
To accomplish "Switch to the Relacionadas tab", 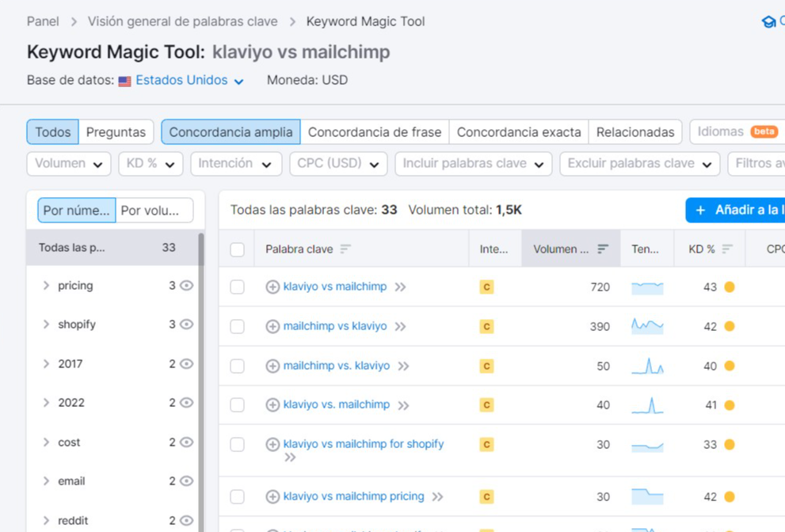I will click(x=635, y=132).
